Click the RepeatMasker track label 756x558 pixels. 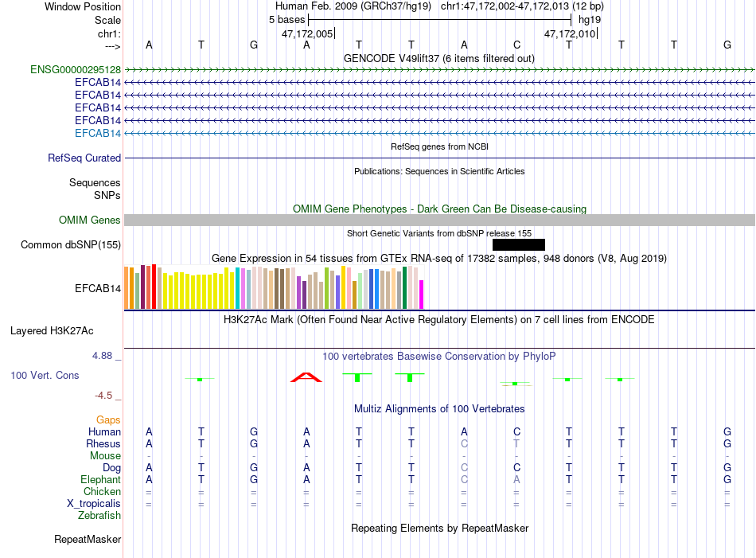pos(88,539)
